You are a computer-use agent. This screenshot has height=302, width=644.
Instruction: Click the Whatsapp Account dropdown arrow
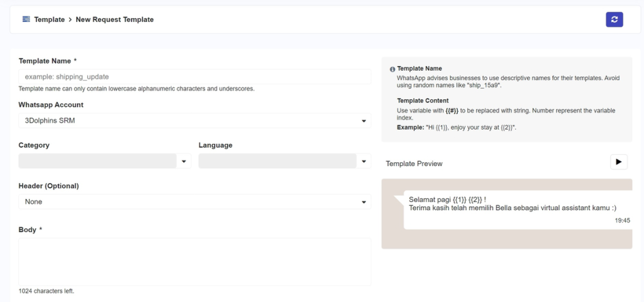point(364,121)
